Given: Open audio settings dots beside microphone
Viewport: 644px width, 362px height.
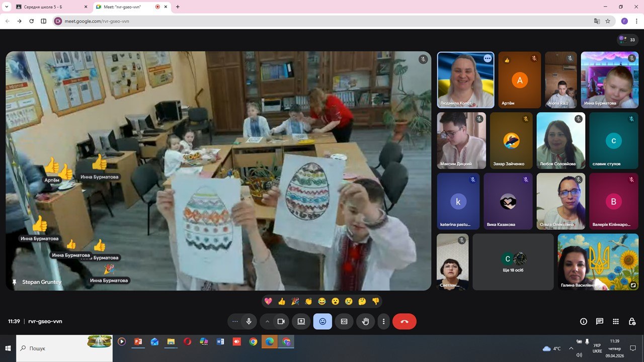Looking at the screenshot, I should coord(235,321).
